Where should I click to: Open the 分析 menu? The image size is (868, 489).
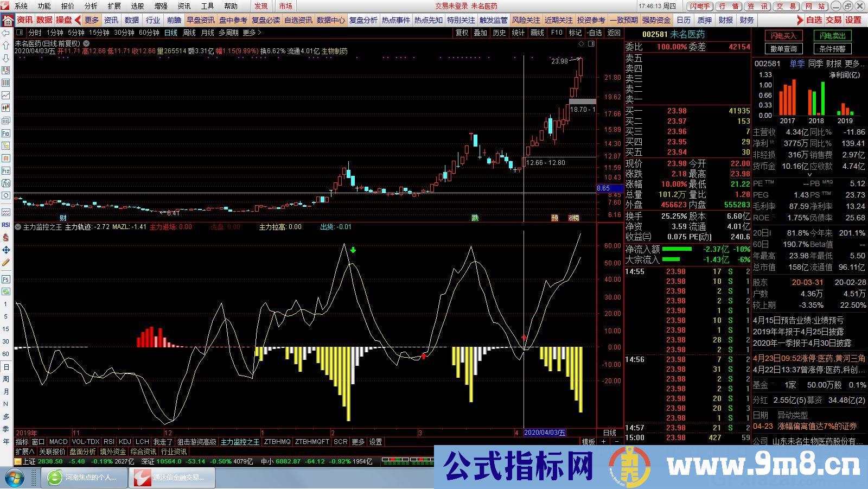(x=91, y=6)
